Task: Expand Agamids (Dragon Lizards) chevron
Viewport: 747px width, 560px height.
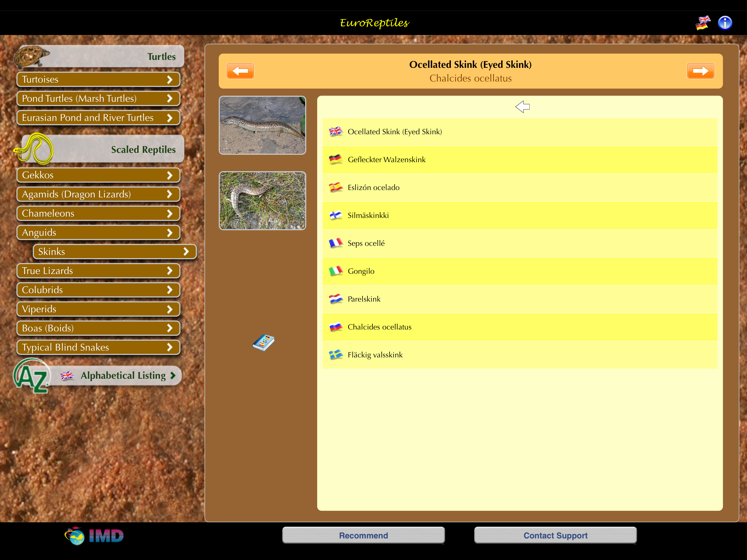Action: click(170, 194)
